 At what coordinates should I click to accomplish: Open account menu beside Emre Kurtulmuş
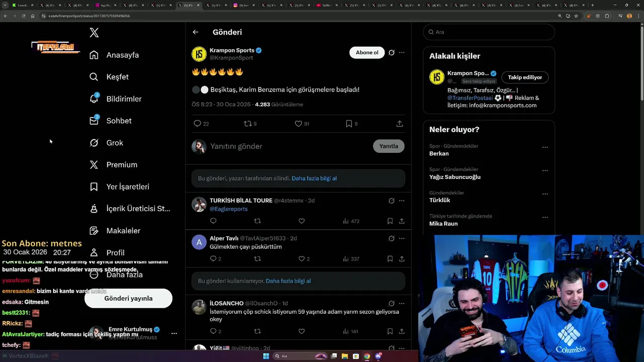point(174,333)
